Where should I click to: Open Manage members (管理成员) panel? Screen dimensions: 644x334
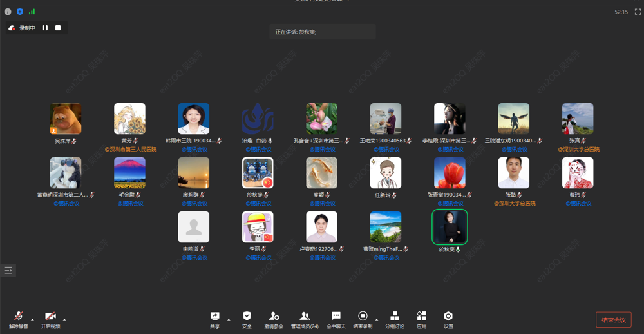305,319
